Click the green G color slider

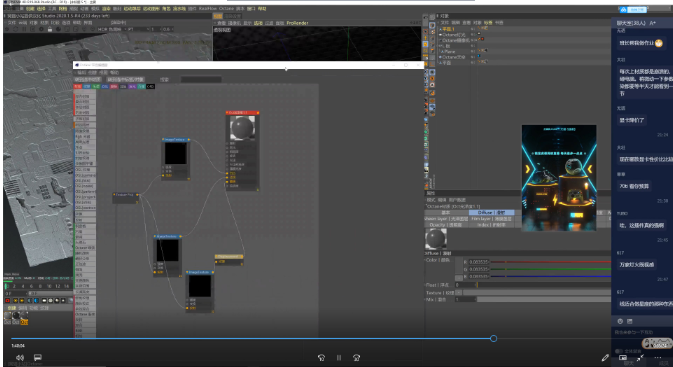click(x=551, y=269)
